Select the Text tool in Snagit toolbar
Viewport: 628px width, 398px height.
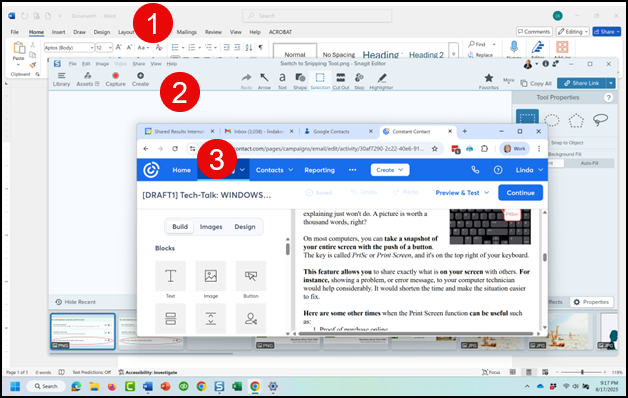click(282, 81)
